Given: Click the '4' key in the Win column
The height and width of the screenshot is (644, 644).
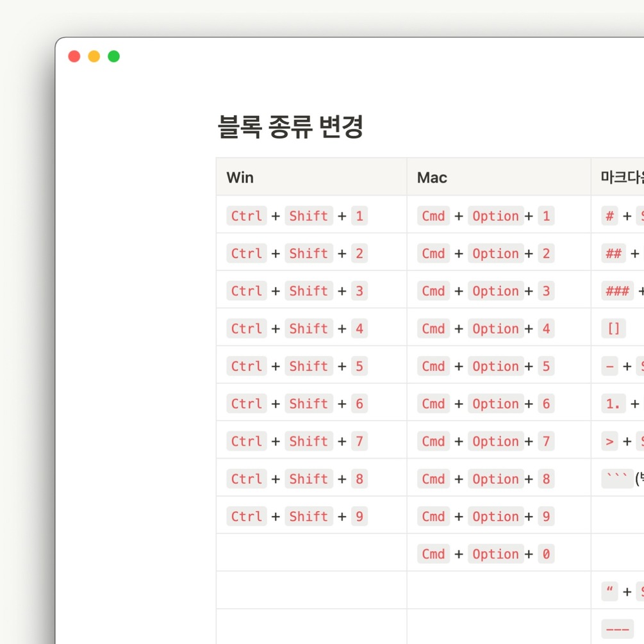Looking at the screenshot, I should click(359, 329).
